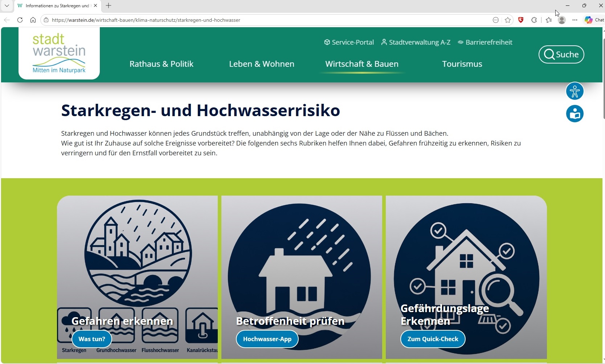Image resolution: width=605 pixels, height=364 pixels.
Task: Open browser settings and more menu
Action: tap(575, 20)
